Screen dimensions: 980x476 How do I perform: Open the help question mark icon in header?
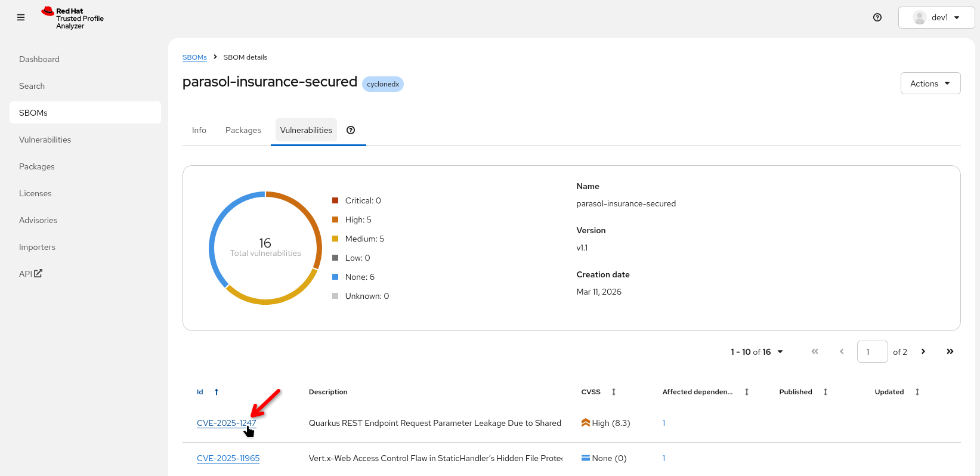[877, 17]
